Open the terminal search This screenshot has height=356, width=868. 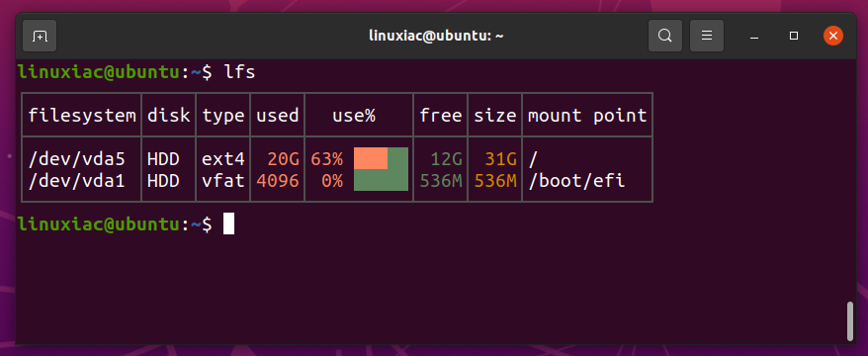(664, 36)
